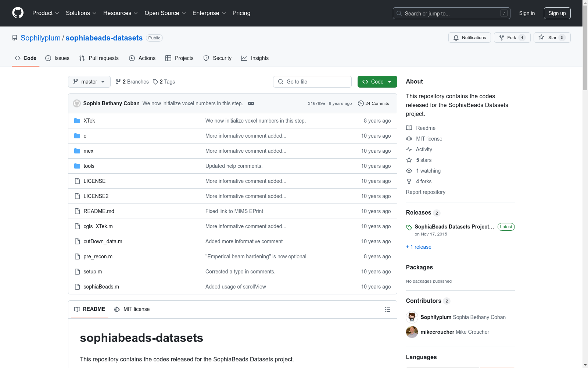Open Sophilyplum contributor avatar
Viewport: 588px width, 368px height.
pos(412,317)
